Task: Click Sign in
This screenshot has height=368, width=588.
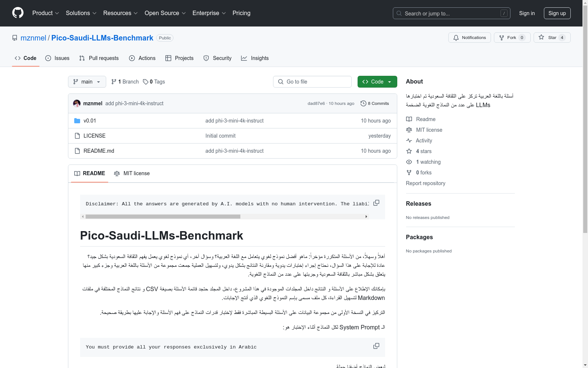Action: click(x=527, y=13)
